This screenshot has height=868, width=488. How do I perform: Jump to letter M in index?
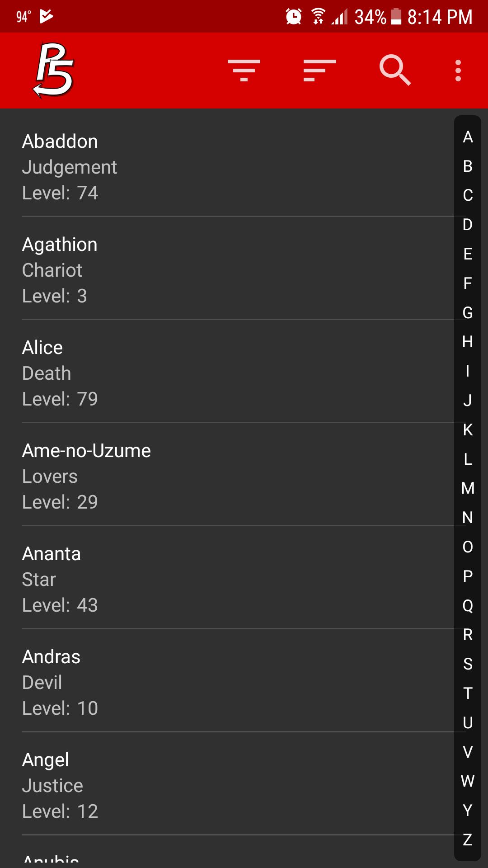pos(468,488)
